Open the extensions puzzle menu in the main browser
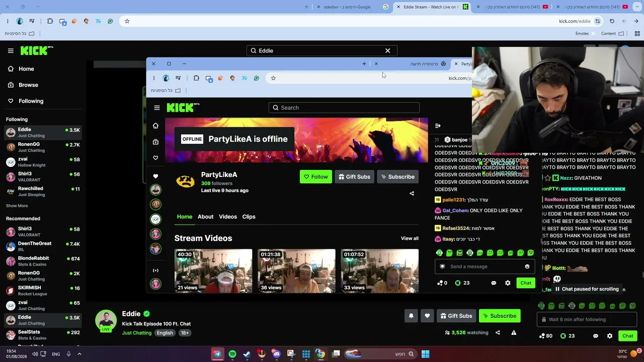The height and width of the screenshot is (362, 644). click(50, 21)
